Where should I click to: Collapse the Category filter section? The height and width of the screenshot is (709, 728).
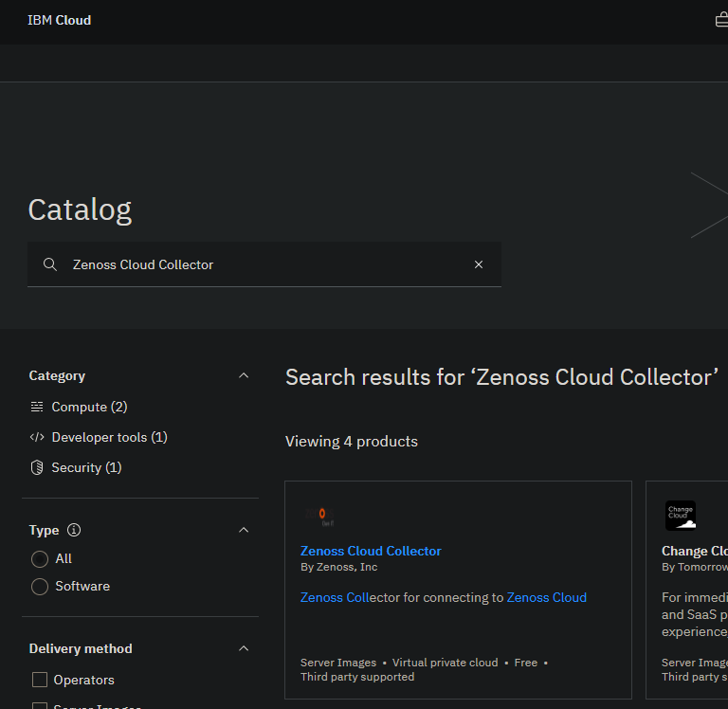244,375
